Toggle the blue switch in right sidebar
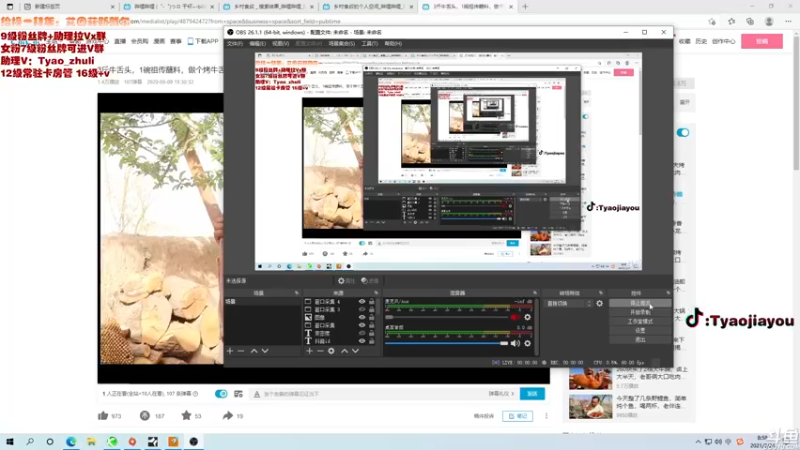 coord(683,133)
